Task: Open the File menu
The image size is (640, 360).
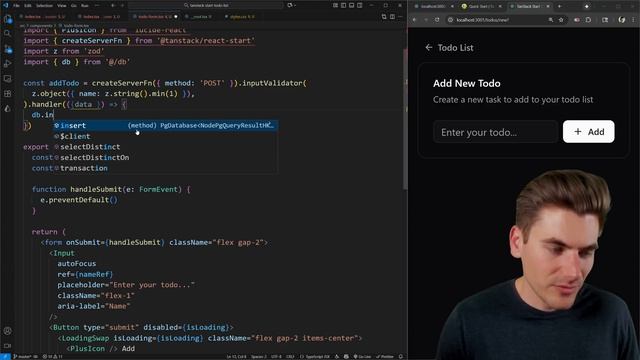Action: tap(16, 6)
